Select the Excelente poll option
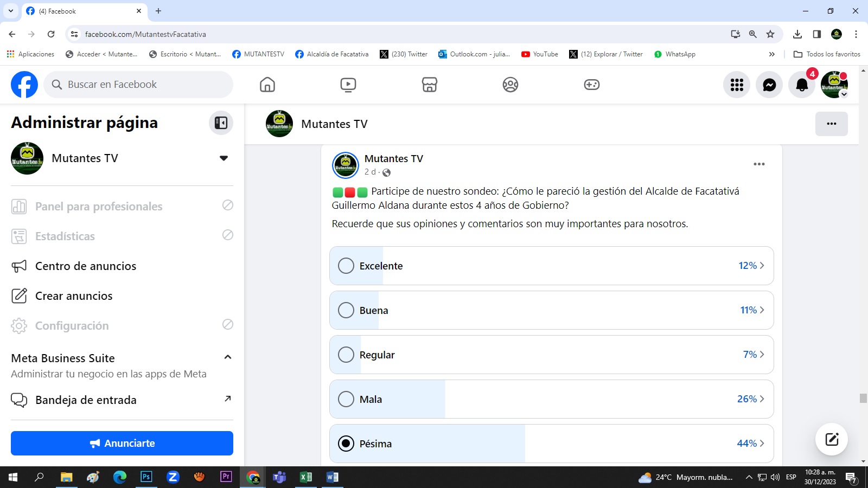The image size is (868, 488). click(346, 266)
